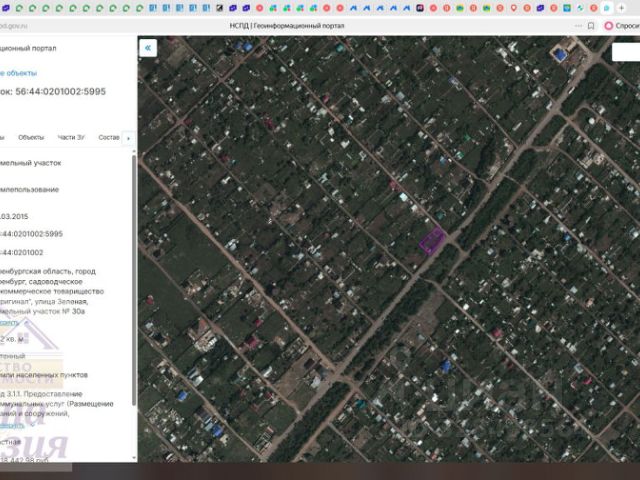Expand the permitted use description link
This screenshot has height=480, width=640.
point(9,424)
